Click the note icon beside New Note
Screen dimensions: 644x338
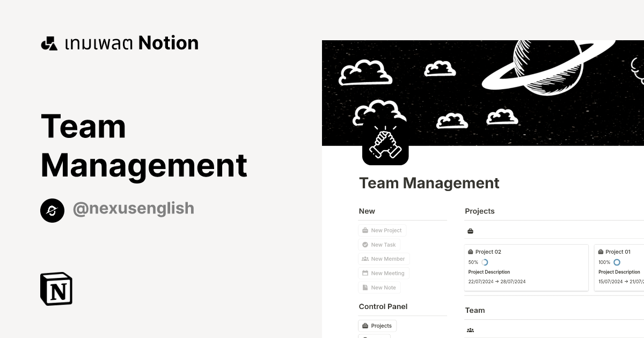click(364, 287)
